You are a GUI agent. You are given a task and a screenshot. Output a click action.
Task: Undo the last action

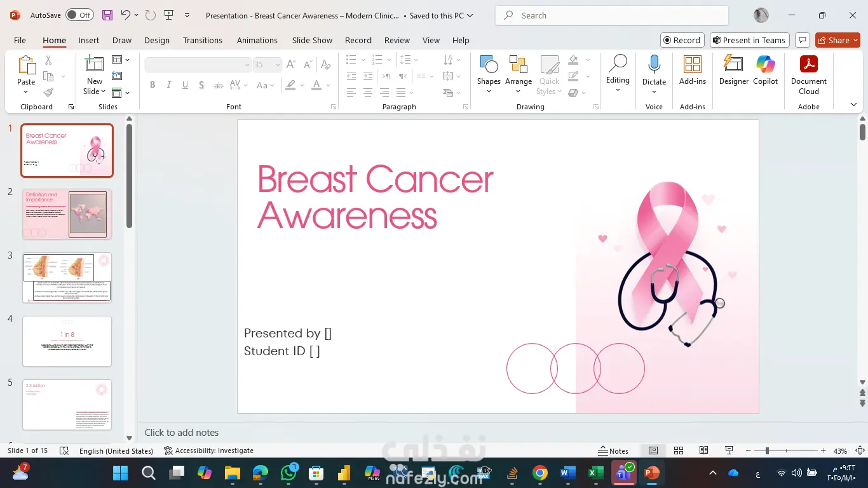coord(125,15)
